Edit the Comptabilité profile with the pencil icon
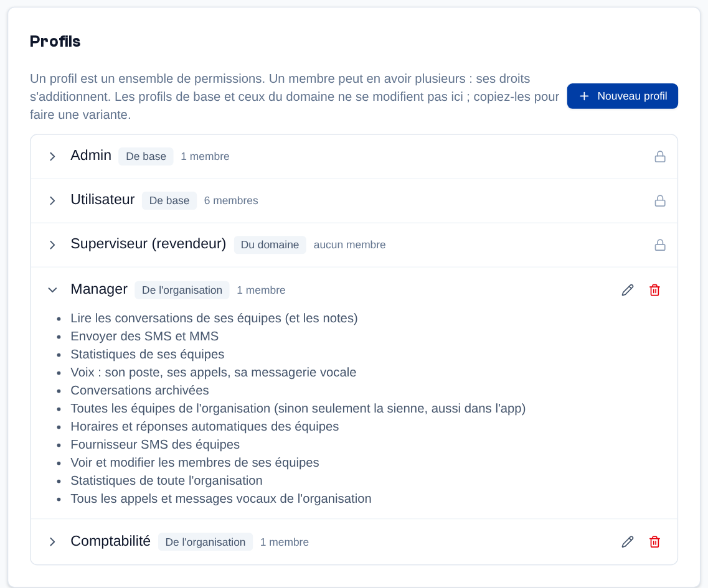Viewport: 708px width, 588px height. pos(627,542)
